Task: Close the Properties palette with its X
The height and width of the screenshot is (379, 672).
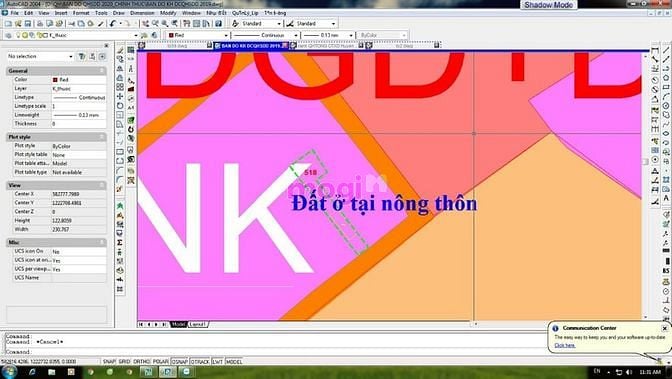Action: coord(106,45)
